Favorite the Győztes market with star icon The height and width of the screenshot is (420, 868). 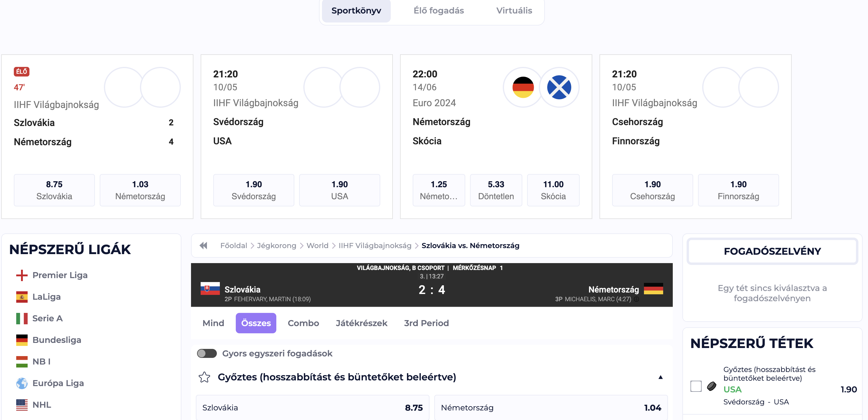[204, 377]
